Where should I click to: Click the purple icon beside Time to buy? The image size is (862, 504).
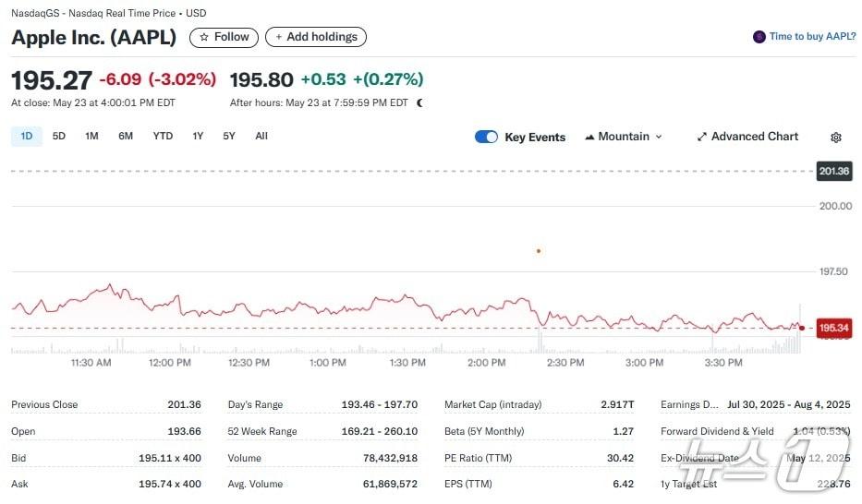click(x=759, y=37)
